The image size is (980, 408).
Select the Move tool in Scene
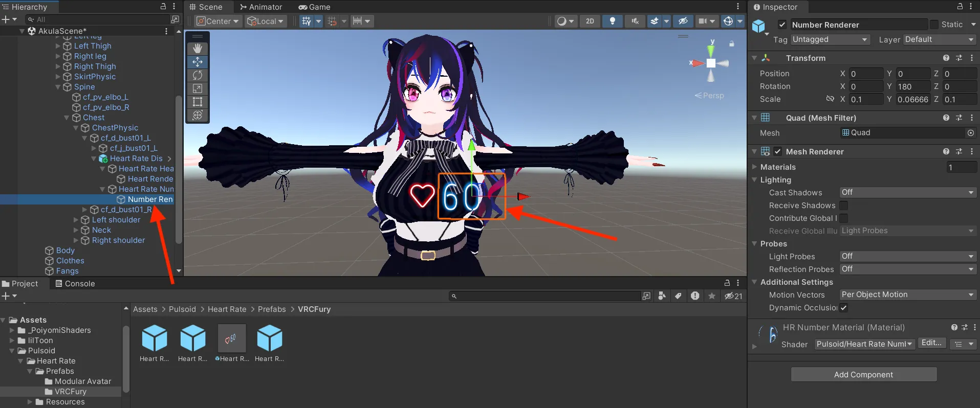click(x=198, y=62)
